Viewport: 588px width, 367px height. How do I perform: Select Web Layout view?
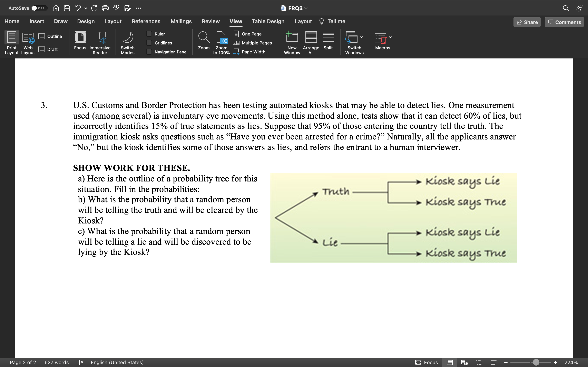pos(28,42)
